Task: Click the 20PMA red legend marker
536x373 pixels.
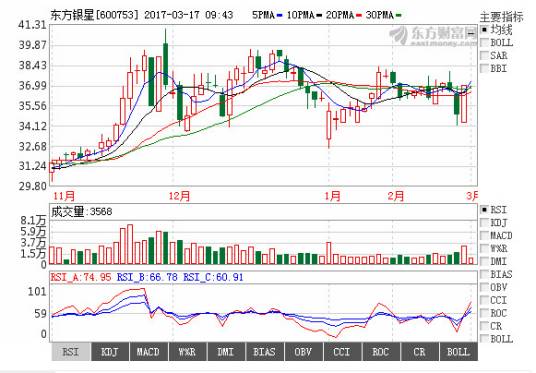Action: 359,15
